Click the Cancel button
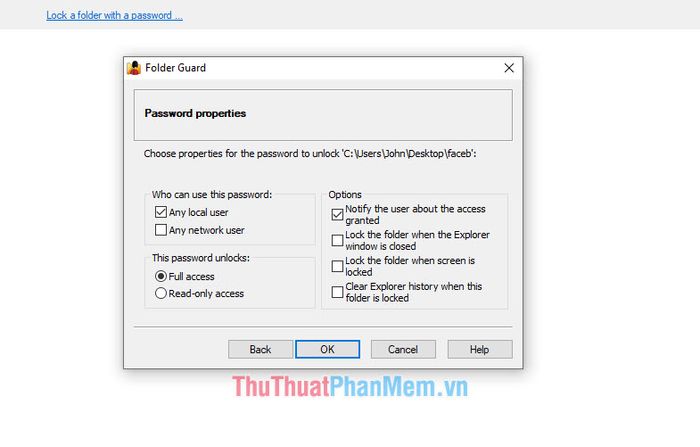Screen dimensions: 700x447 (x=403, y=349)
